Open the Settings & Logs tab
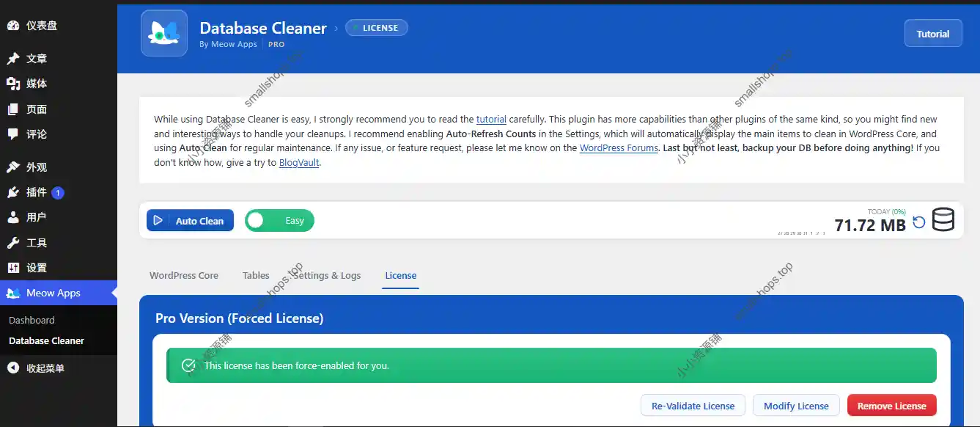 click(328, 276)
